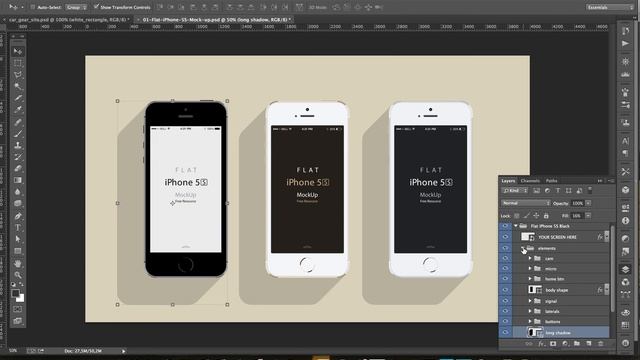
Task: Add a layer mask from Layers panel bottom
Action: [x=553, y=344]
